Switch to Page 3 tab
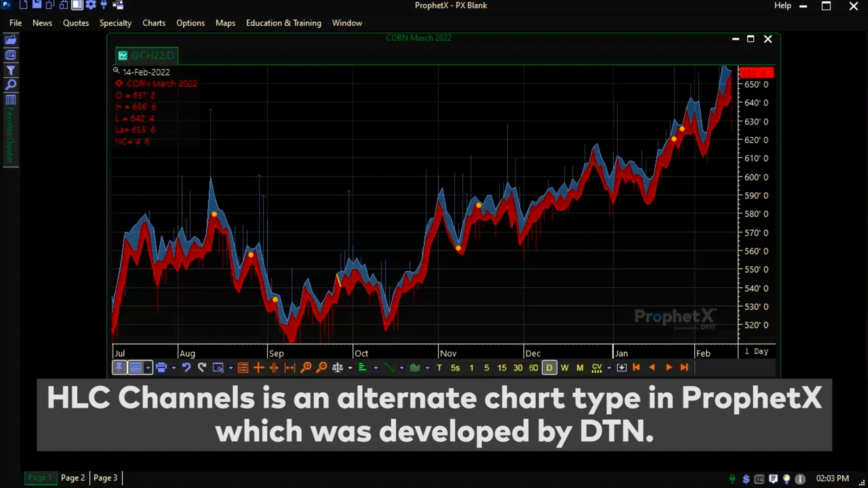868x488 pixels. [105, 478]
